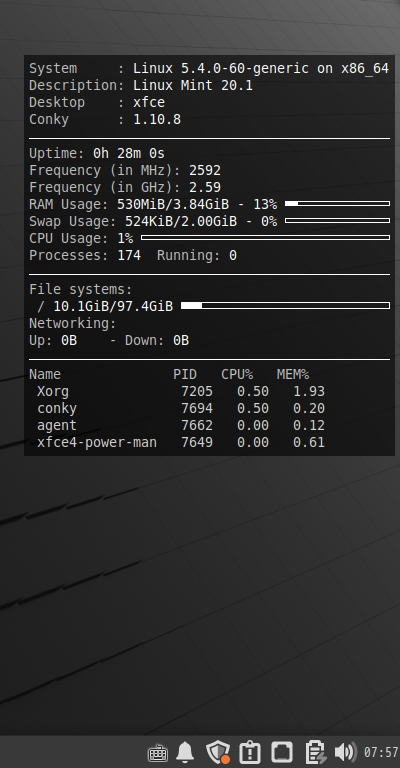Click the MEM% value 0.61
Viewport: 400px width, 768px height.
(x=309, y=443)
